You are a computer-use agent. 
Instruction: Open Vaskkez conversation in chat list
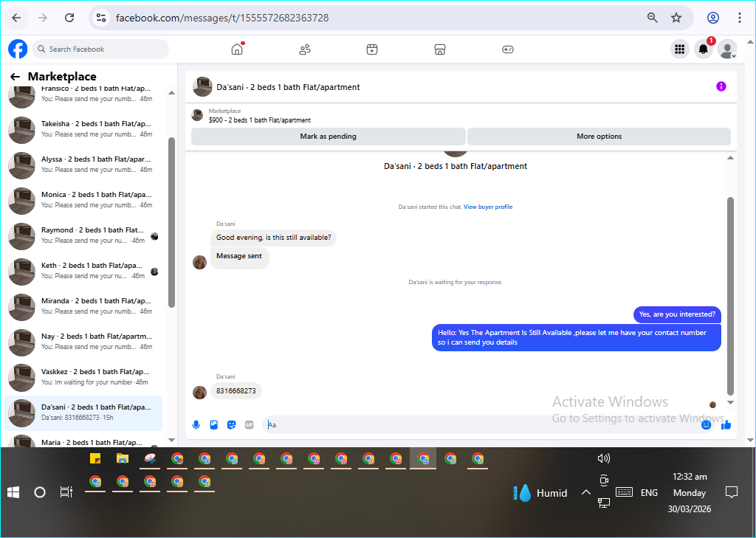(x=84, y=377)
